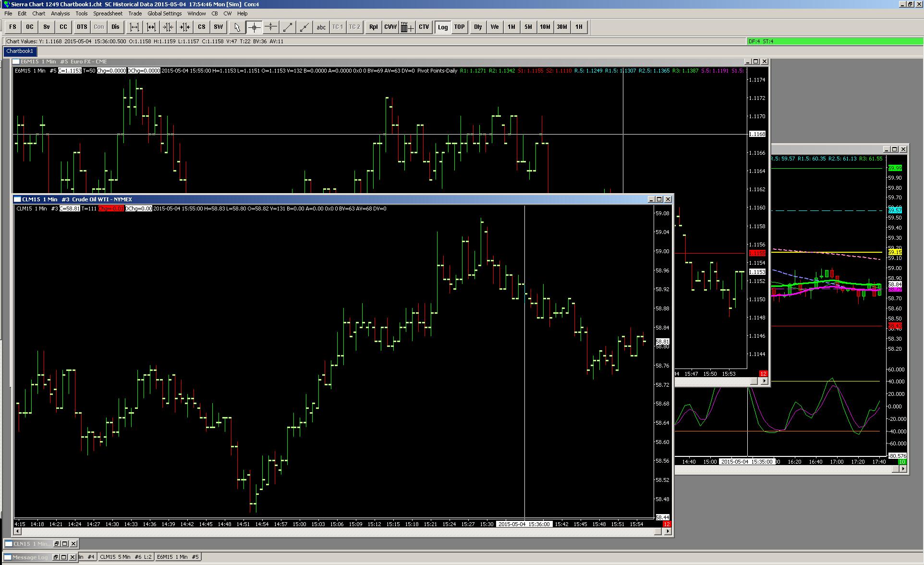Select E6M15 1 Min #5 bottom tab

pyautogui.click(x=177, y=557)
